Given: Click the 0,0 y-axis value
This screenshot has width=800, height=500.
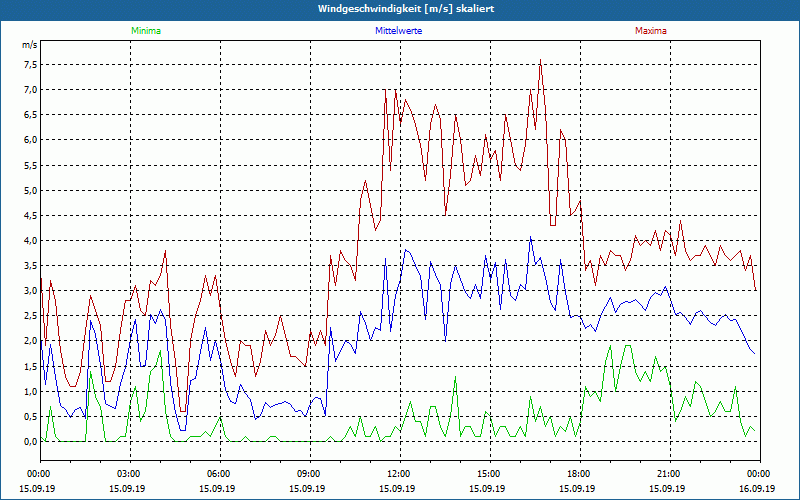Looking at the screenshot, I should tap(30, 441).
